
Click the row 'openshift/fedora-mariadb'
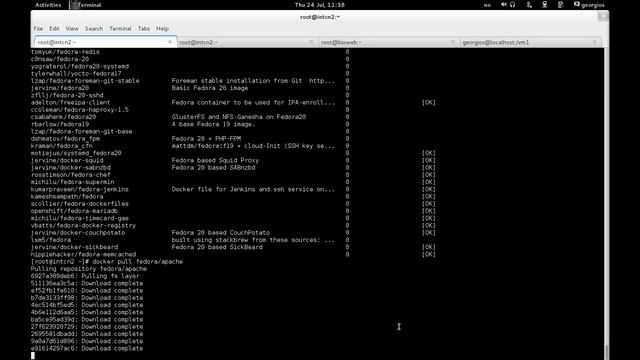pyautogui.click(x=233, y=211)
